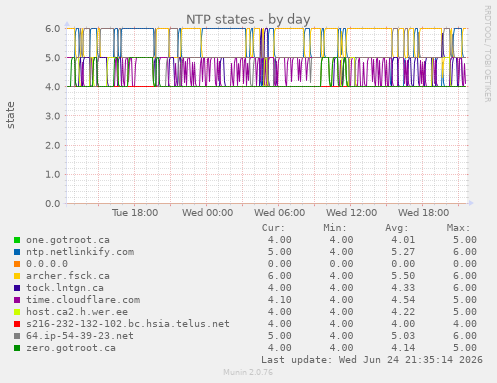The image size is (497, 383).
Task: Click the 5.0 y-axis tick label
Action: point(53,58)
